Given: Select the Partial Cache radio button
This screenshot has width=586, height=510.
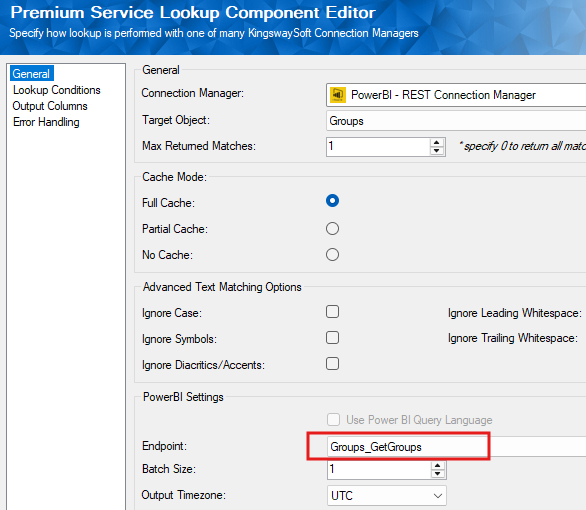Looking at the screenshot, I should coord(332,229).
